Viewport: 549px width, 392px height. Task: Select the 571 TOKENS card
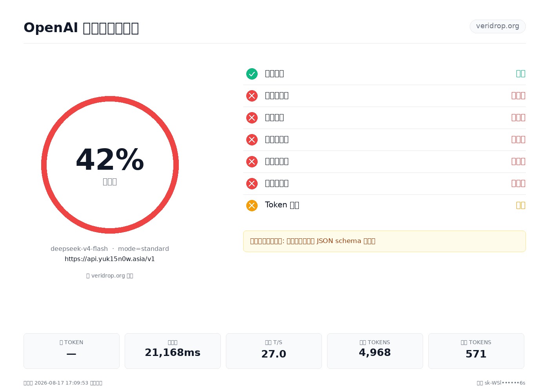coord(476,351)
